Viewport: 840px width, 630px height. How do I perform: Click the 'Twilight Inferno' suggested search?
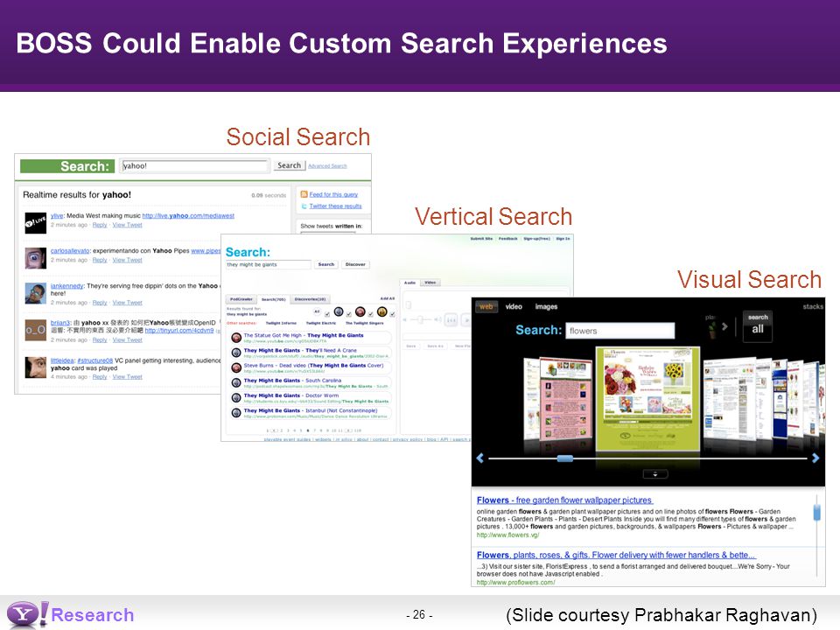(281, 323)
